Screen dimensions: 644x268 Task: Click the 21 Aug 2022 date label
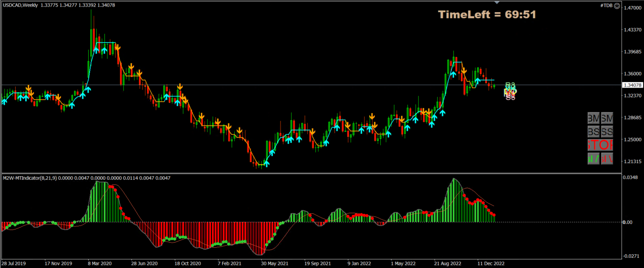(448, 264)
